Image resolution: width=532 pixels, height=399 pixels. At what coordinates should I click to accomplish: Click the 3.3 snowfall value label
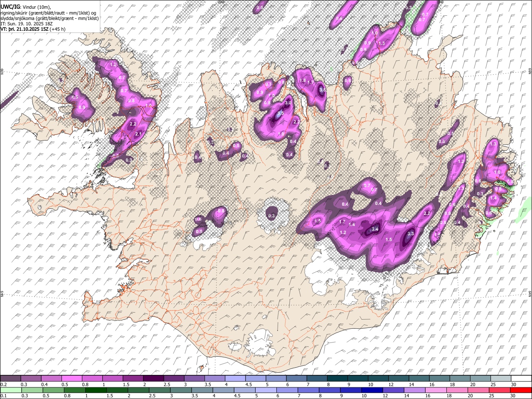pos(411,234)
